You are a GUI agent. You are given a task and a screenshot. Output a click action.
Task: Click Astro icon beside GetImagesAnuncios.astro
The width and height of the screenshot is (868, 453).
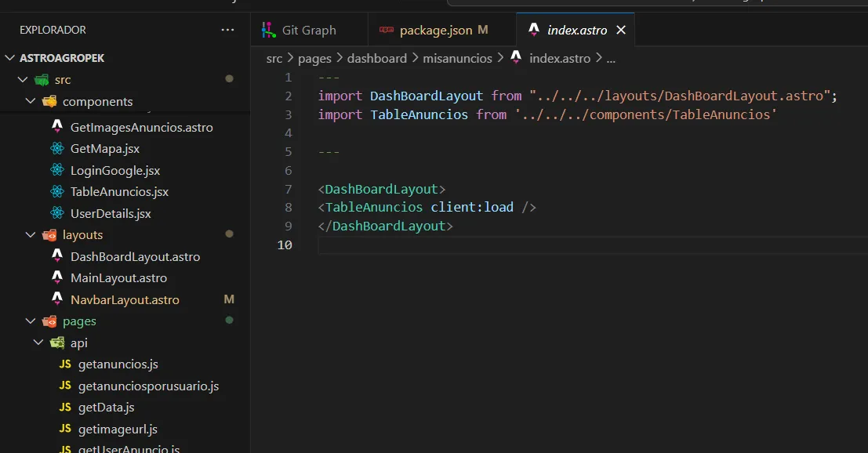[x=57, y=127]
